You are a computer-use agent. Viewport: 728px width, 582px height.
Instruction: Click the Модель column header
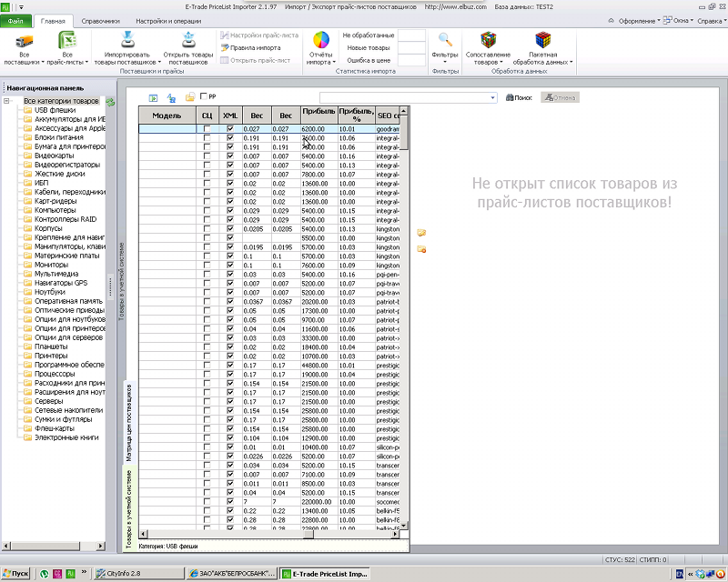[167, 115]
